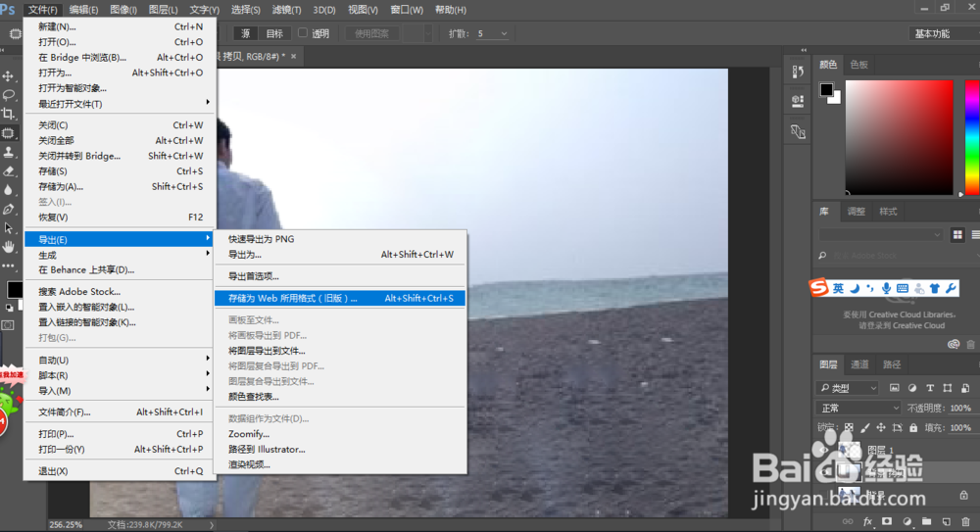Open the 滤镜 menu
Viewport: 980px width, 532px height.
(x=286, y=10)
